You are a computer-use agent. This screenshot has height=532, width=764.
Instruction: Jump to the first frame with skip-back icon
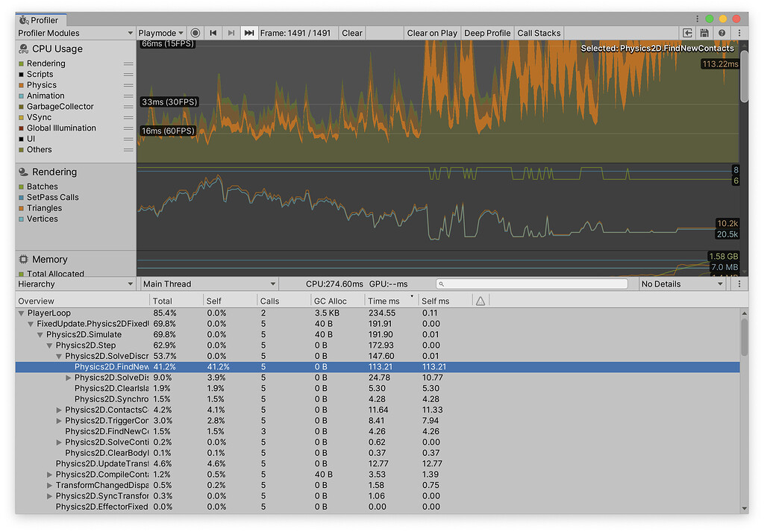213,33
